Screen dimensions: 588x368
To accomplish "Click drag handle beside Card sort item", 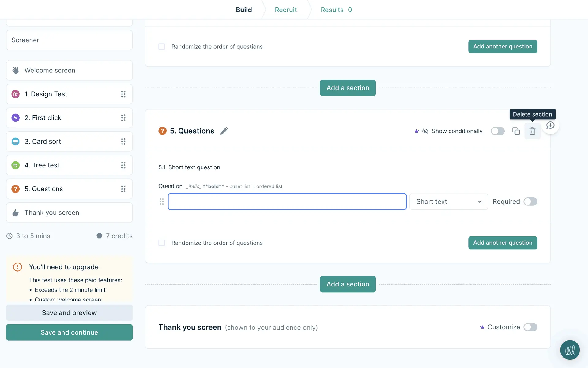I will 123,141.
